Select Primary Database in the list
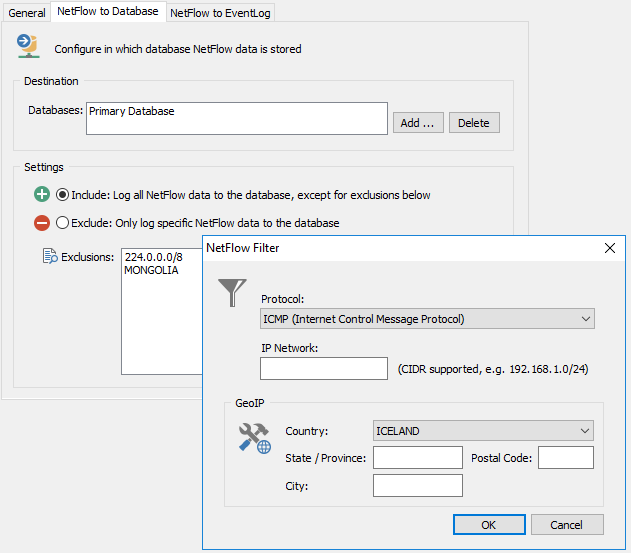This screenshot has width=631, height=553. (x=132, y=111)
